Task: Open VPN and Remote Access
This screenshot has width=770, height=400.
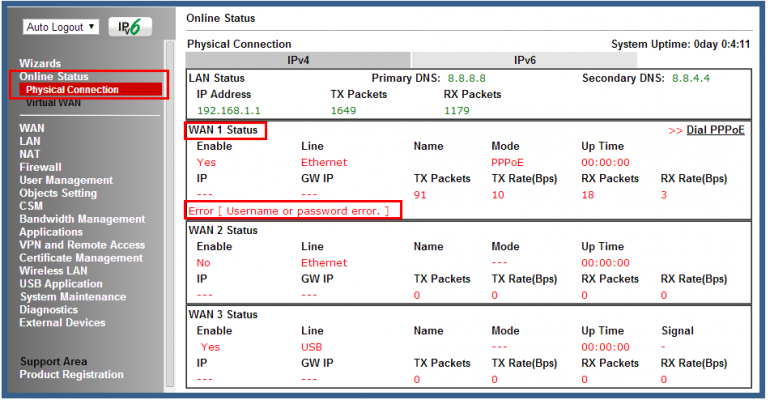Action: [x=82, y=245]
